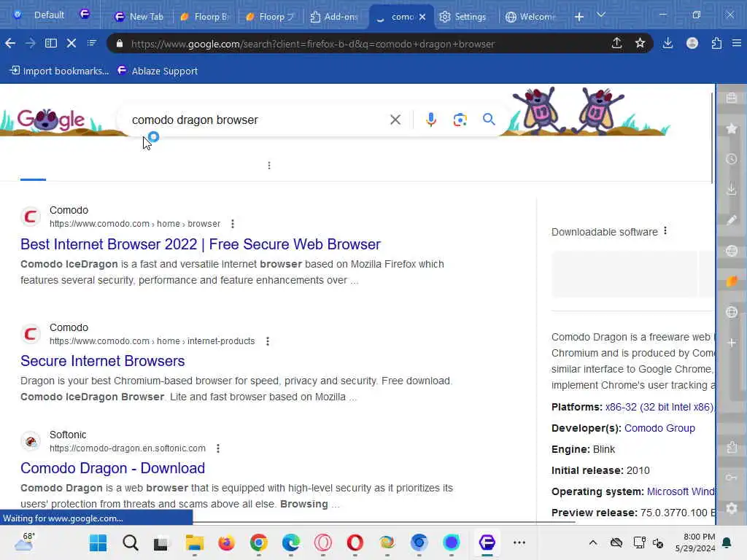The image size is (747, 560).
Task: Click the Comodo Group developer link
Action: click(x=659, y=428)
